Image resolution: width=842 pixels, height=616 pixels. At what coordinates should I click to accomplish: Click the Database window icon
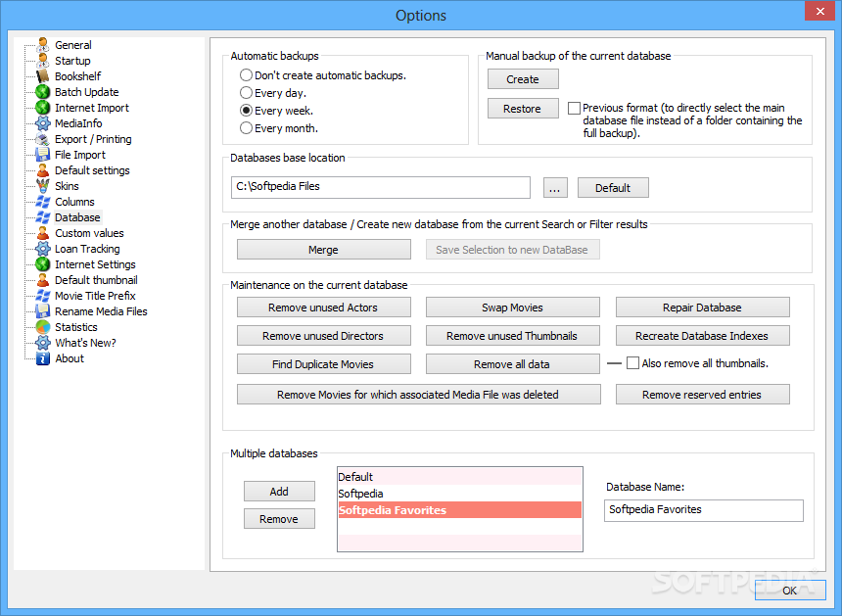(43, 217)
